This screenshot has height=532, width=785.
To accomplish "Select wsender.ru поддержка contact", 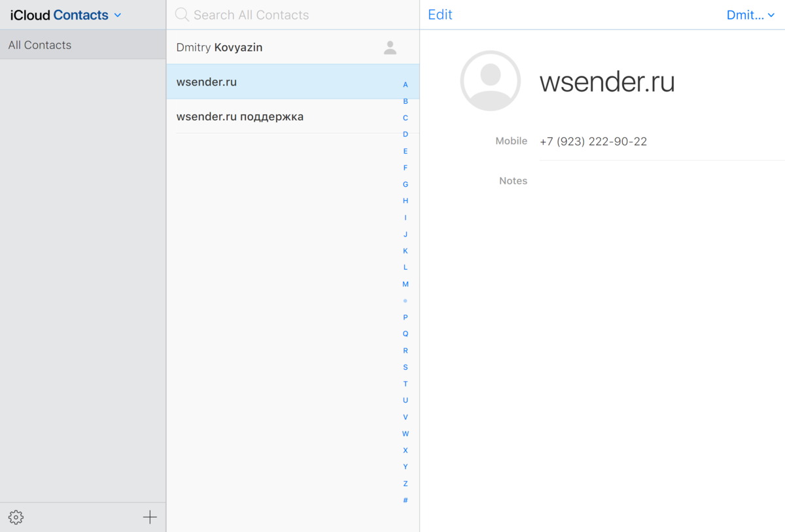I will [293, 116].
